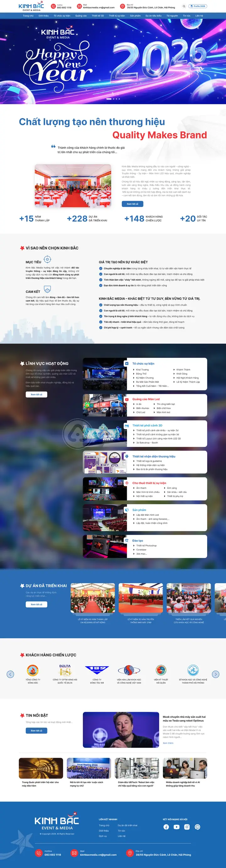Click the Kinh Bắc logo in header
This screenshot has width=226, height=868.
click(x=31, y=7)
